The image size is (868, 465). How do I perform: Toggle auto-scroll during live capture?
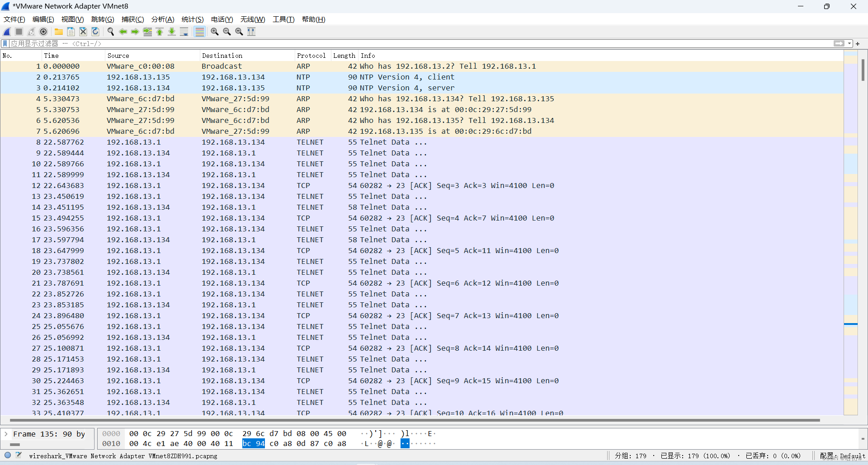pos(184,32)
